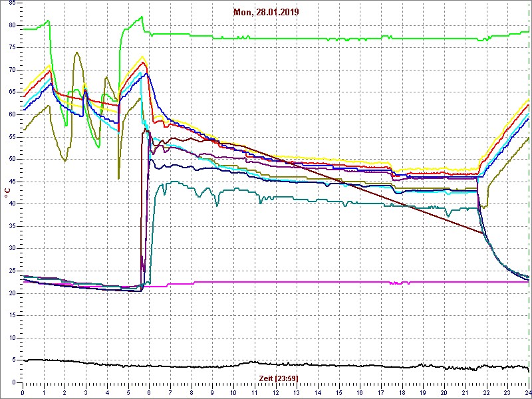Image resolution: width=532 pixels, height=399 pixels.
Task: Select the 80 label on temperature axis
Action: click(11, 25)
